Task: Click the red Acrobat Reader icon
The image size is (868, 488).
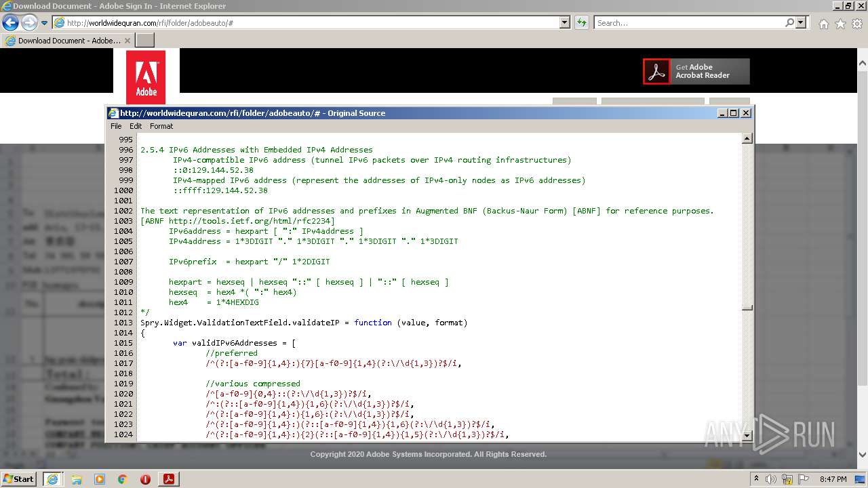Action: click(656, 71)
